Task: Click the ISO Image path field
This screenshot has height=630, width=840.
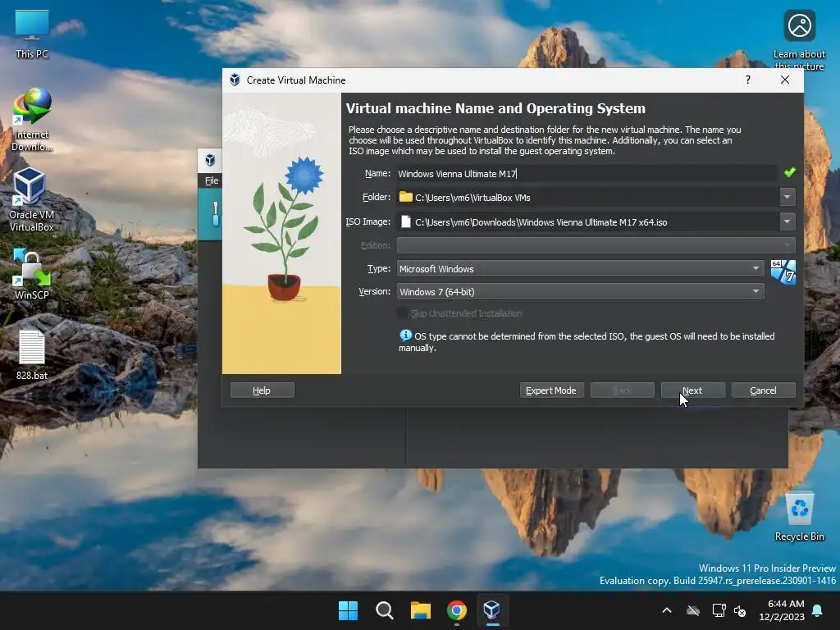Action: (x=587, y=221)
